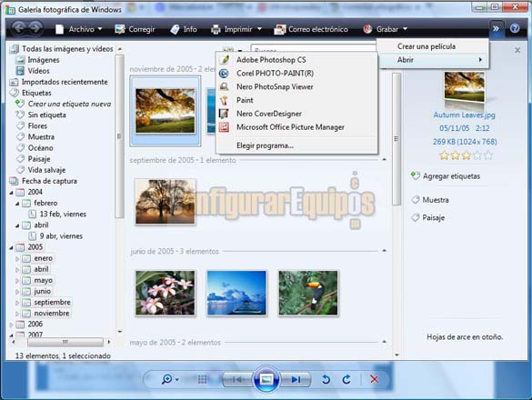The height and width of the screenshot is (400, 532).
Task: Delete the selected image with the red X
Action: coord(375,379)
